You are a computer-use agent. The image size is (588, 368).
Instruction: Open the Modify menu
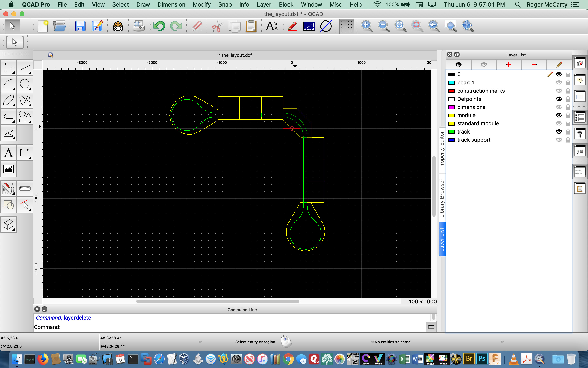pos(202,5)
